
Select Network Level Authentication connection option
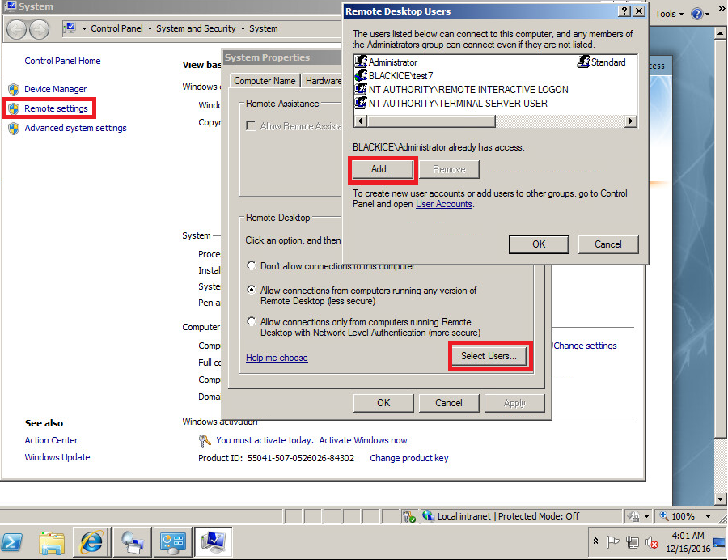[x=252, y=321]
